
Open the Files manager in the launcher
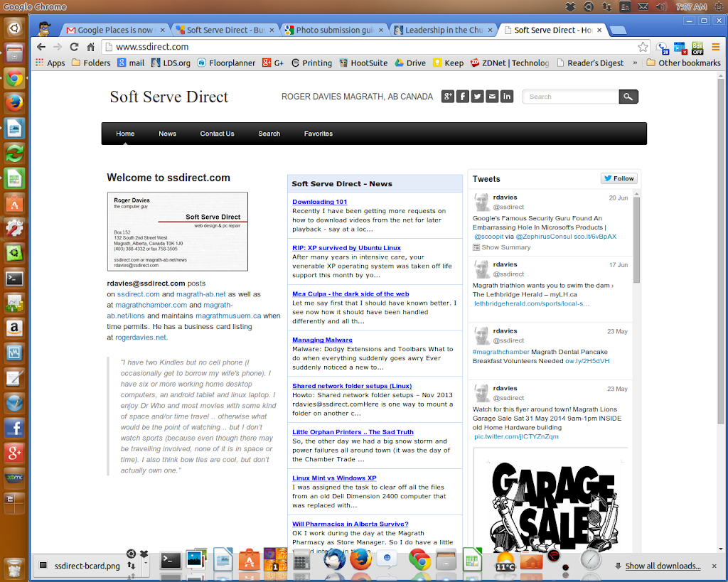point(14,53)
